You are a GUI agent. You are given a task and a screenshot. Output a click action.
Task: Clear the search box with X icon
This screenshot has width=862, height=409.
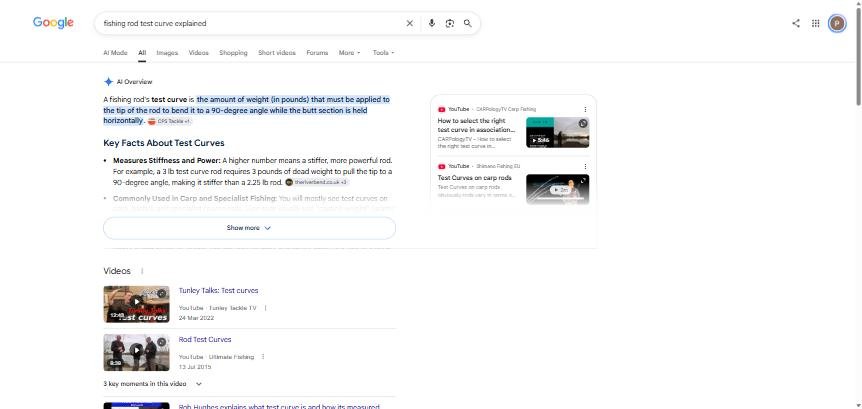click(410, 23)
